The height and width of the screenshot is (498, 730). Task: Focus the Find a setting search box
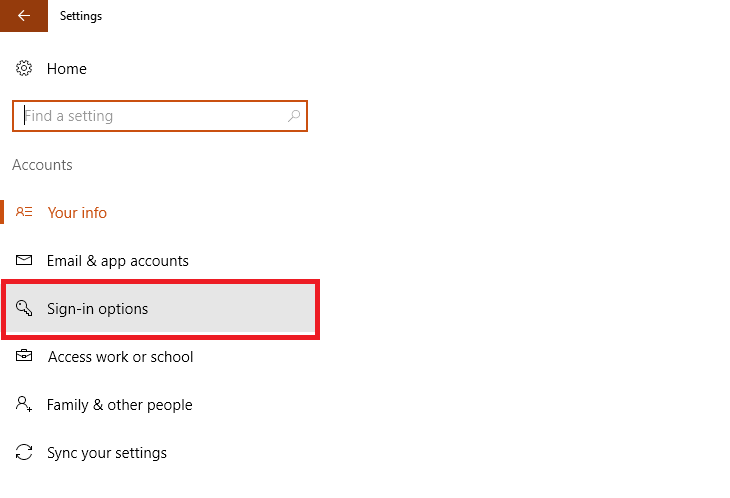tap(150, 116)
